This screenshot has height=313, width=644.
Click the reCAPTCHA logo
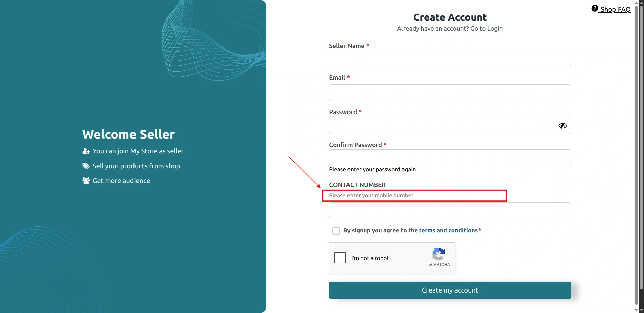(439, 254)
